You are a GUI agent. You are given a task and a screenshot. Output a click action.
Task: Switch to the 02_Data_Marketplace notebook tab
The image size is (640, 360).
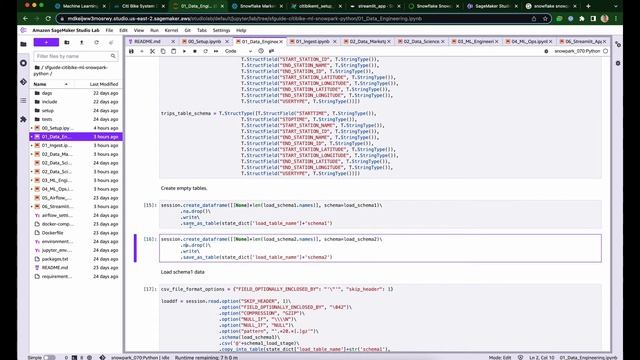pyautogui.click(x=367, y=42)
